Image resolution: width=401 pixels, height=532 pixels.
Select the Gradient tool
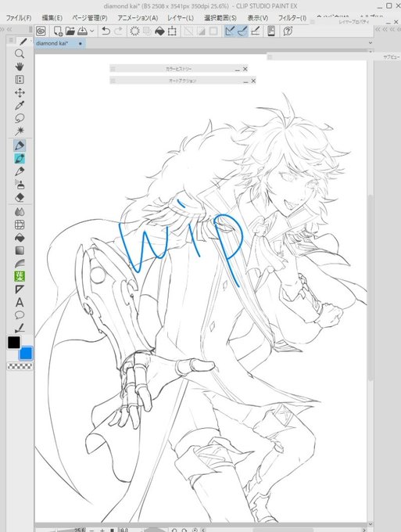click(20, 250)
